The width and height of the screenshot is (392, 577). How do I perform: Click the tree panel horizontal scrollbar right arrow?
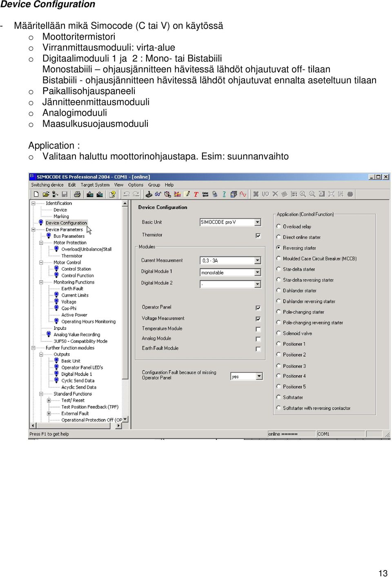pyautogui.click(x=119, y=425)
